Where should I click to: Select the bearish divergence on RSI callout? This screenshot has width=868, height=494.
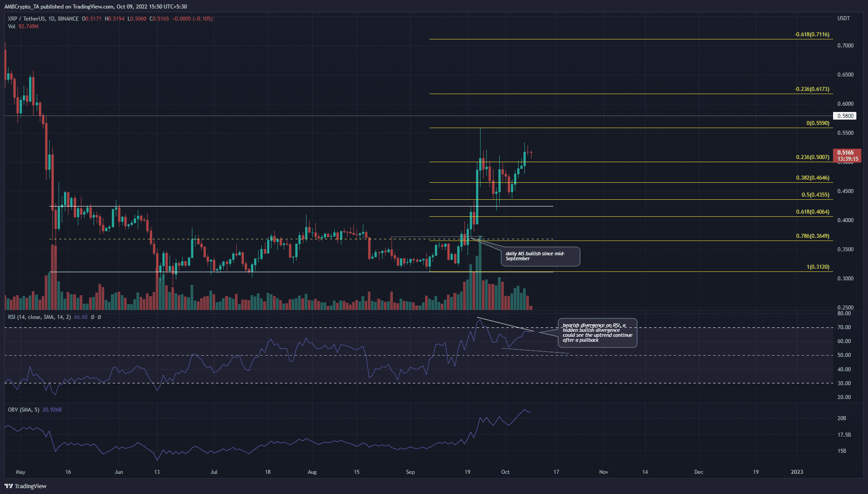click(x=598, y=333)
